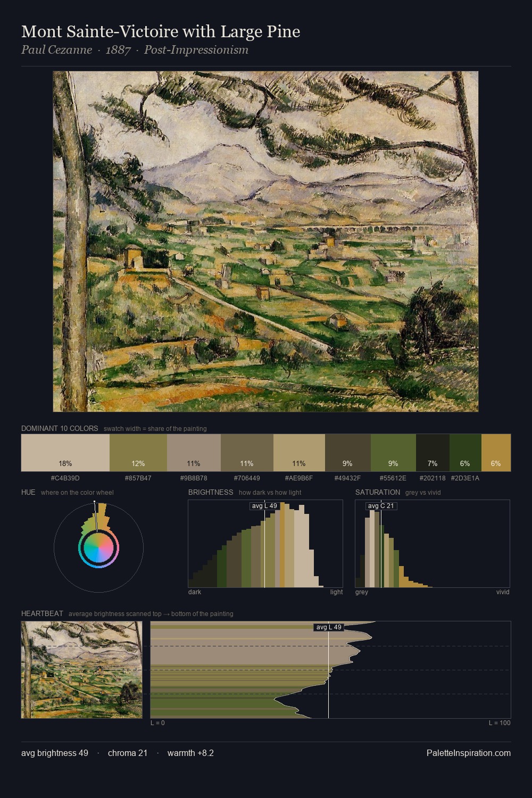The height and width of the screenshot is (798, 532).
Task: Choose the dark brown swatch above #49432F
Action: tap(347, 453)
